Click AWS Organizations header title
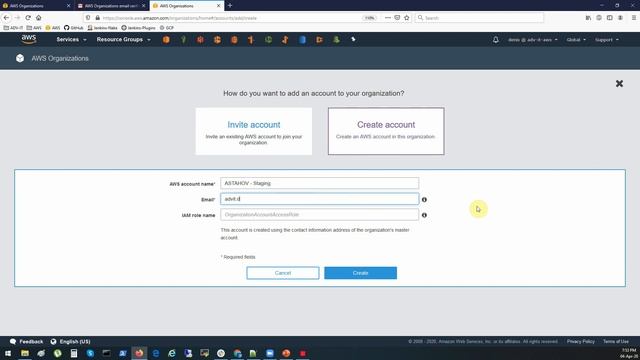640x360 pixels. (x=60, y=58)
